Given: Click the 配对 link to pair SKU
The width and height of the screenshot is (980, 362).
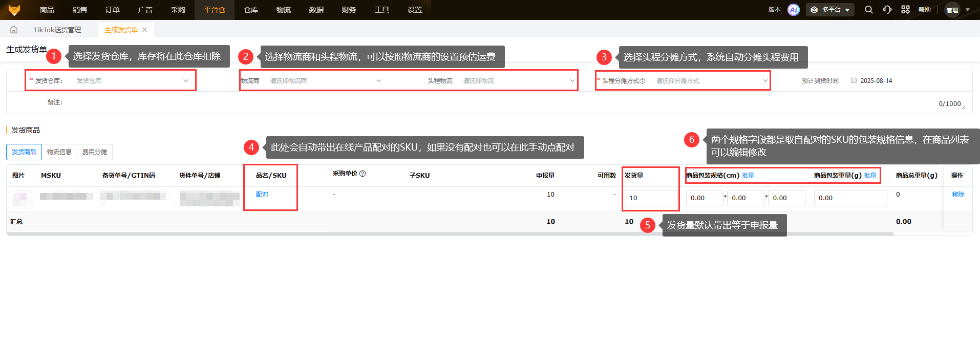Looking at the screenshot, I should 262,195.
